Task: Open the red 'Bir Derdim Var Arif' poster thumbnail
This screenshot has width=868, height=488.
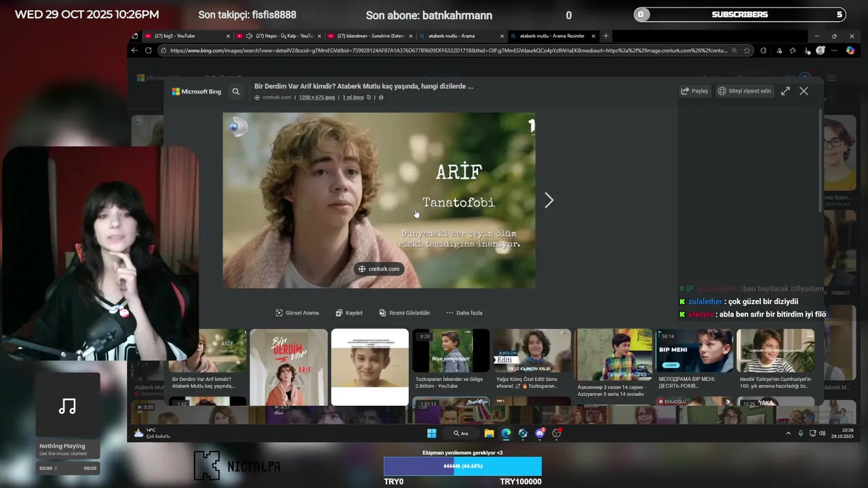Action: [289, 367]
